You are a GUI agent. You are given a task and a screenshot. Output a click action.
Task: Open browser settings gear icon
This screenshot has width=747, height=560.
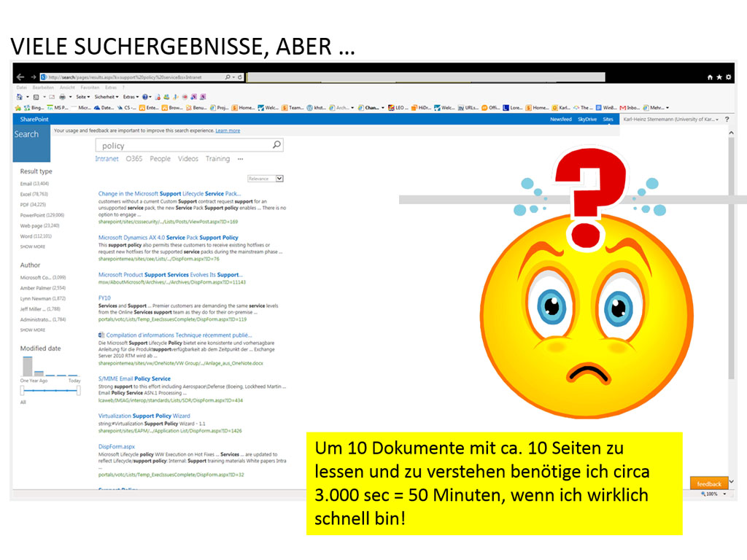[727, 77]
